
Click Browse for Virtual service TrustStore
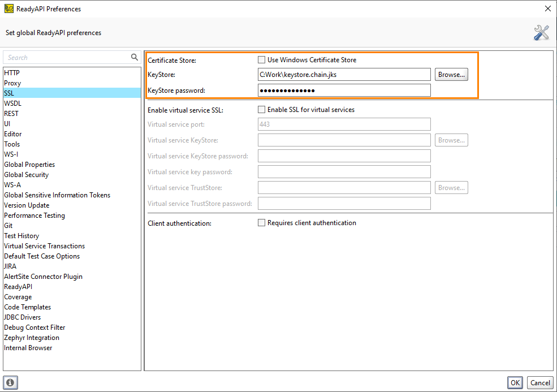pyautogui.click(x=451, y=188)
